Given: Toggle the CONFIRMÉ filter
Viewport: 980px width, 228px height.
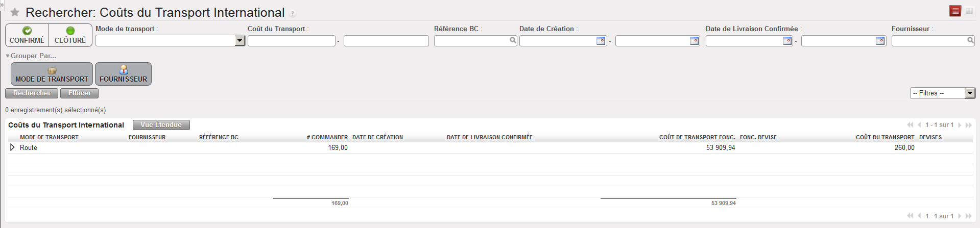Looking at the screenshot, I should (x=27, y=35).
